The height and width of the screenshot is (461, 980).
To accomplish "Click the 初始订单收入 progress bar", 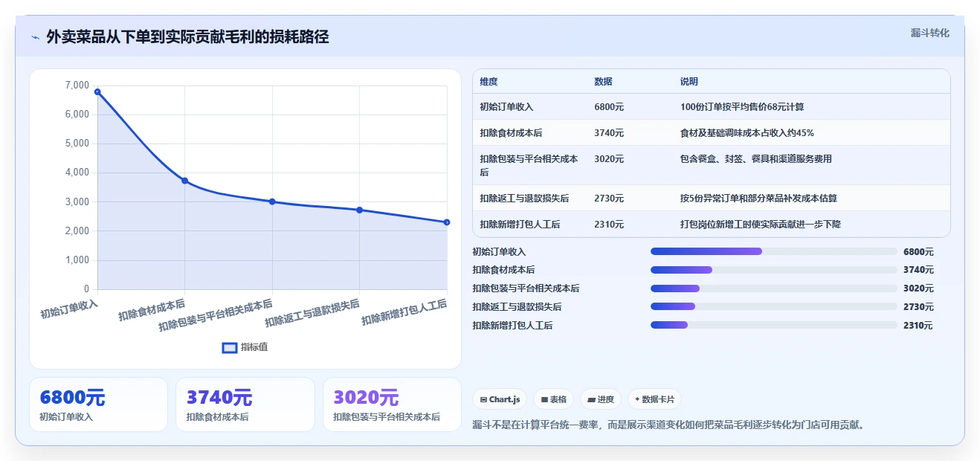I will (774, 251).
